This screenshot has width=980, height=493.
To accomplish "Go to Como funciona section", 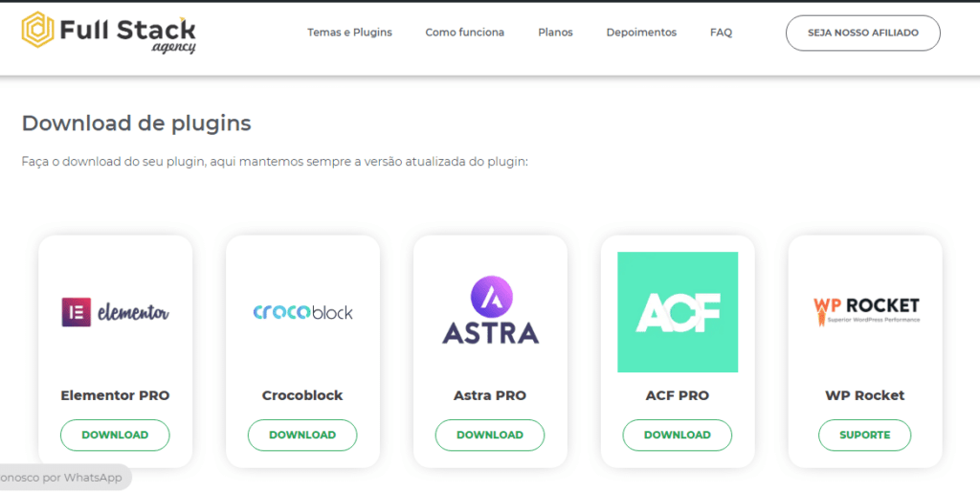I will pyautogui.click(x=465, y=33).
